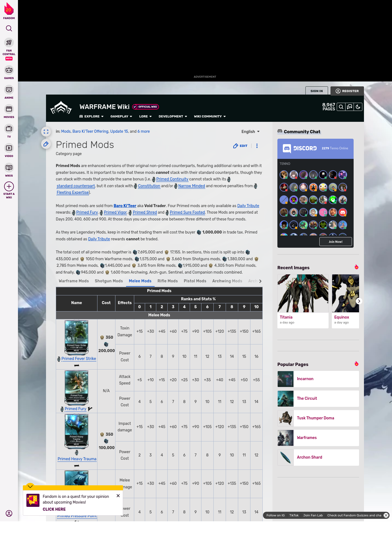Click CLICK HERE in the survey popup
Image resolution: width=392 pixels, height=545 pixels.
click(x=54, y=509)
